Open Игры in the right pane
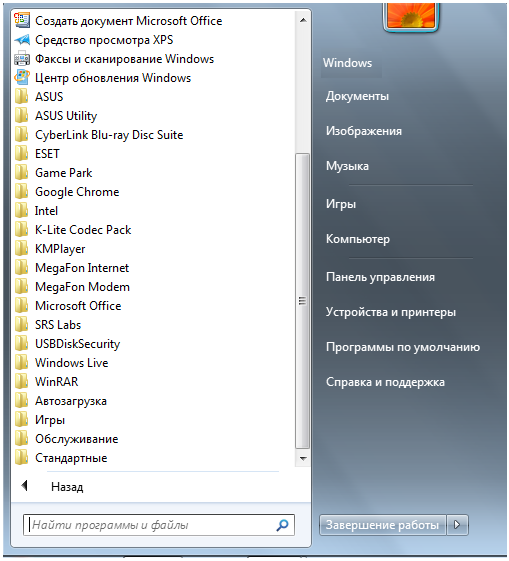The image size is (509, 561). point(341,204)
